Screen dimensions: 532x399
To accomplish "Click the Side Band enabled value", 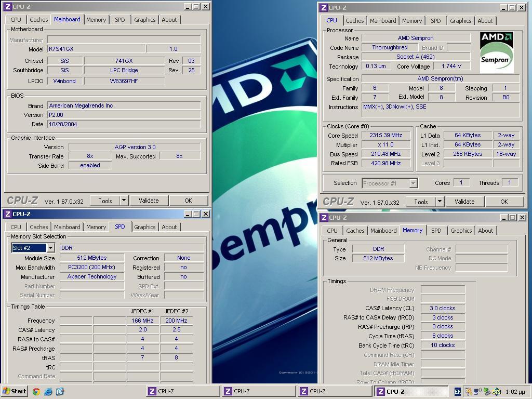I will (90, 165).
